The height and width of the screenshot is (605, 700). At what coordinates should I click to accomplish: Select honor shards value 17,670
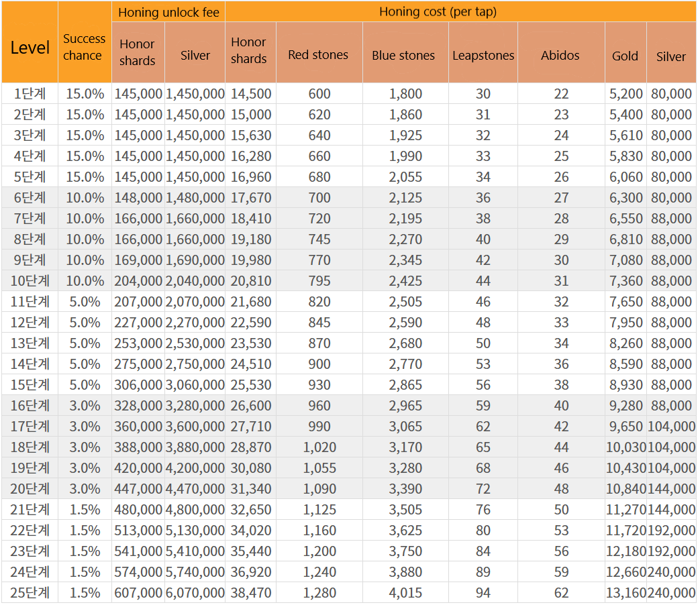251,198
